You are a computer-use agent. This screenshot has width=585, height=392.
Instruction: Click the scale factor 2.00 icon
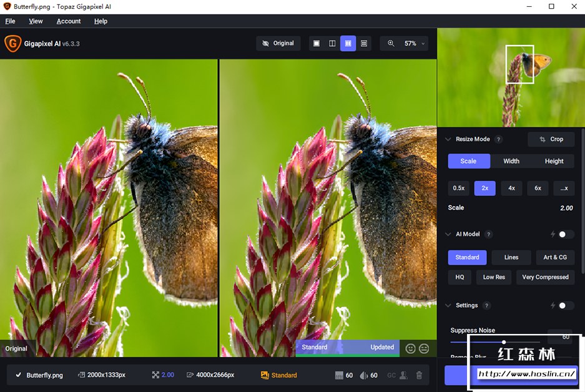pyautogui.click(x=155, y=375)
